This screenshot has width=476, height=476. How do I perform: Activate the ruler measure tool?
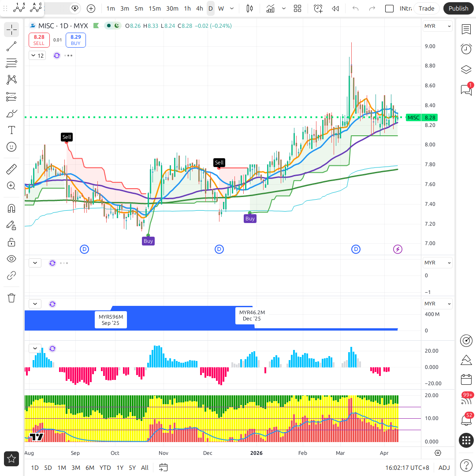point(11,169)
